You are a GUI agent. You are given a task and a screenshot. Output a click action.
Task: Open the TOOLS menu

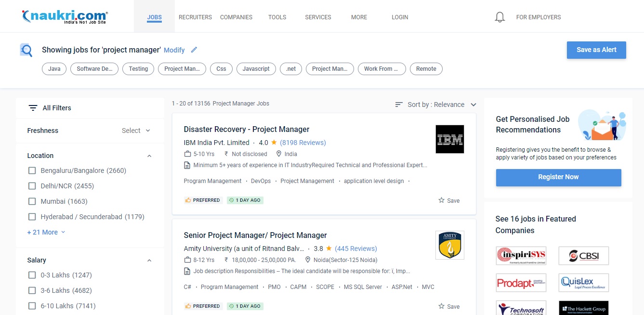277,17
